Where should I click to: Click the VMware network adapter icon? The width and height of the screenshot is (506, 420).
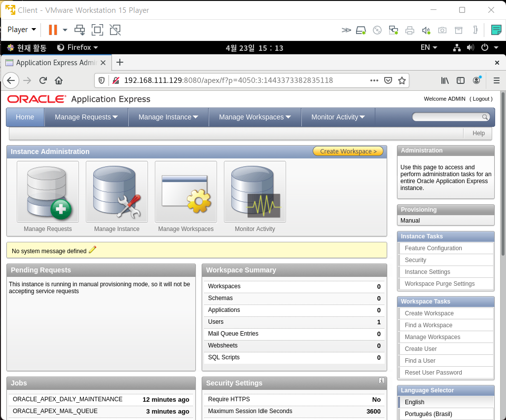(x=394, y=30)
